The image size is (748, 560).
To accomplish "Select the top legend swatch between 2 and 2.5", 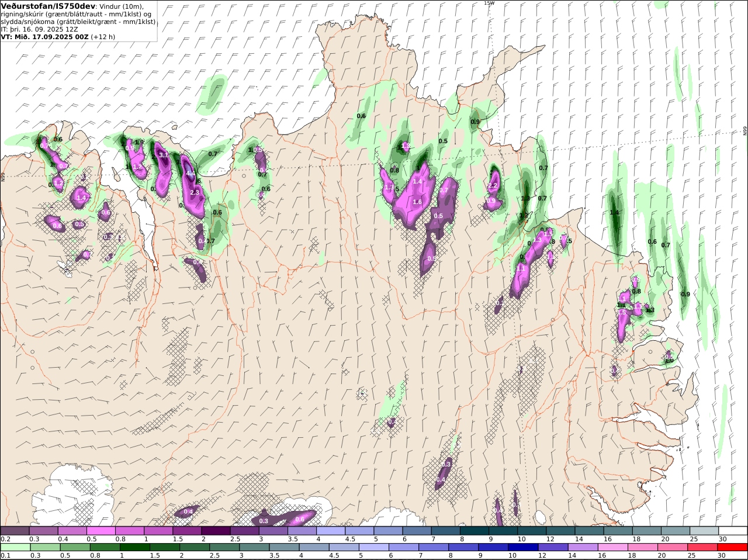I will [216, 531].
